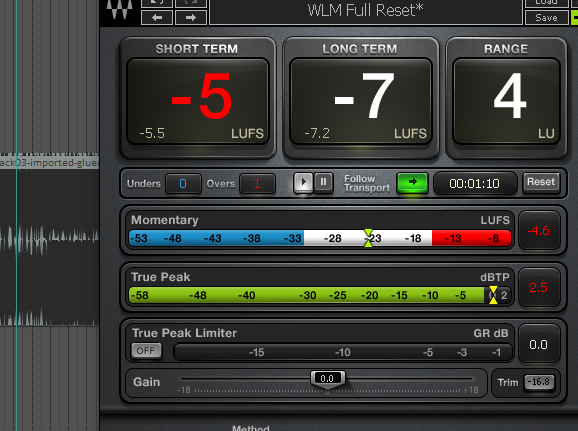The height and width of the screenshot is (431, 578).
Task: Toggle the Follow Transport green arrow button
Action: [412, 182]
